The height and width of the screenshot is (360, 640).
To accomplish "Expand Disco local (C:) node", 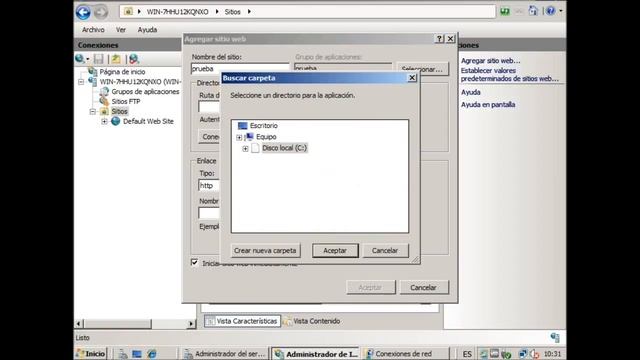I will [x=245, y=149].
